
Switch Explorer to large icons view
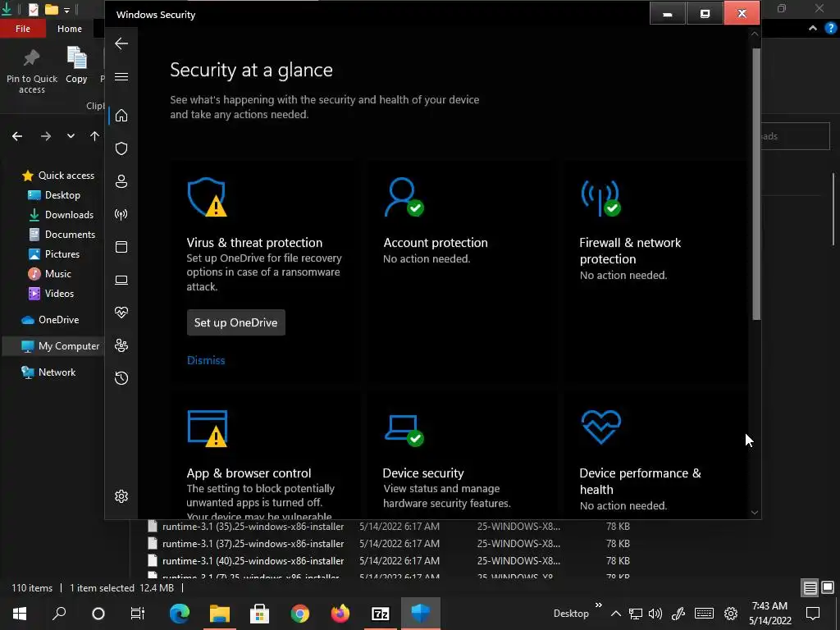[x=828, y=587]
